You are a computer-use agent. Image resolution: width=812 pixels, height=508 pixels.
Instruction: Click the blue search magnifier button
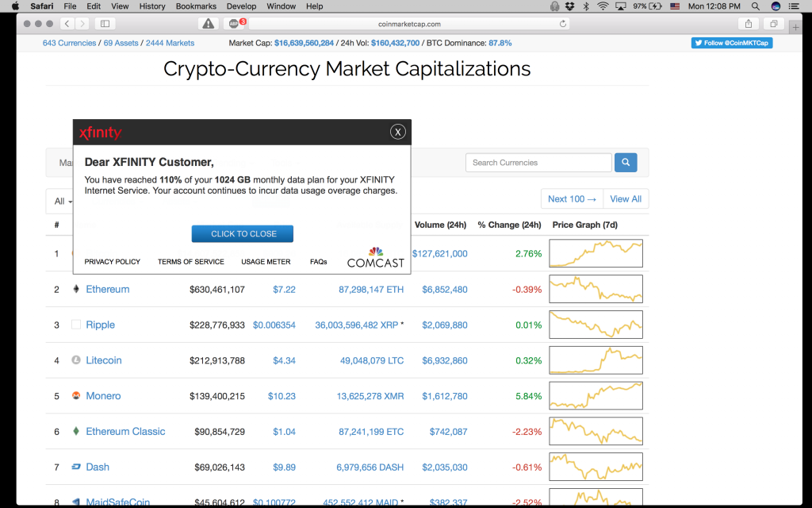626,162
